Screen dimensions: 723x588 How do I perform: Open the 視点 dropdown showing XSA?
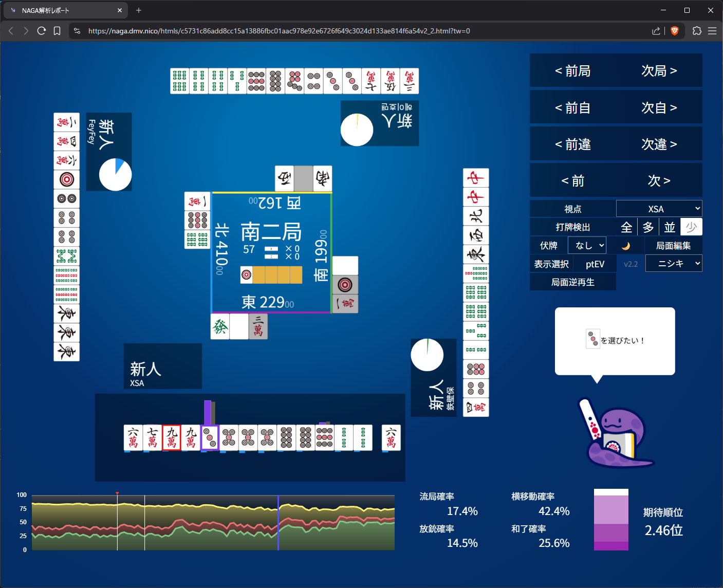click(x=659, y=209)
